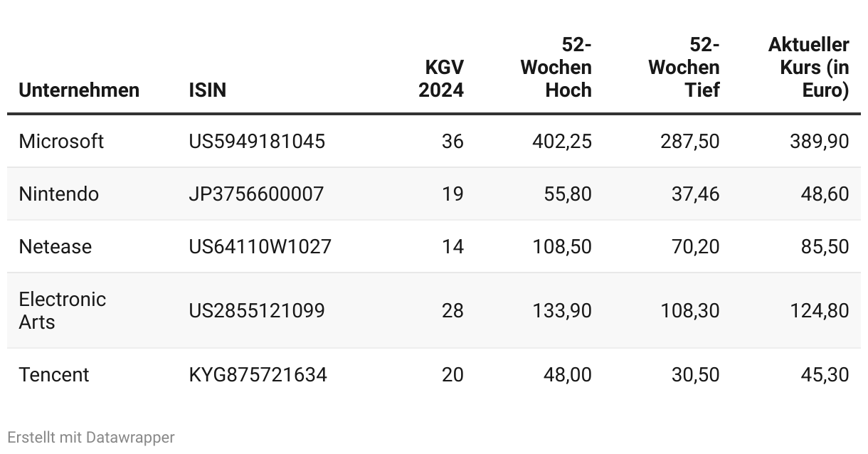Select the Netease company cell

point(55,246)
